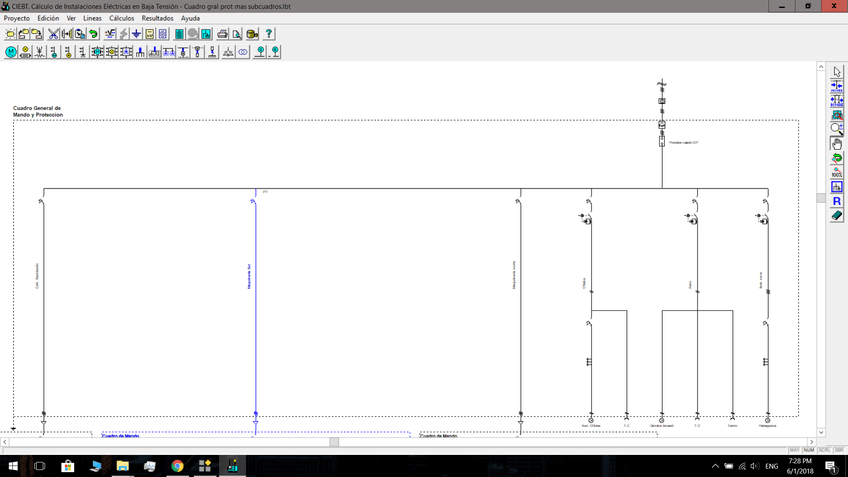The image size is (848, 477).
Task: Expand the Resultados menu
Action: tap(157, 18)
